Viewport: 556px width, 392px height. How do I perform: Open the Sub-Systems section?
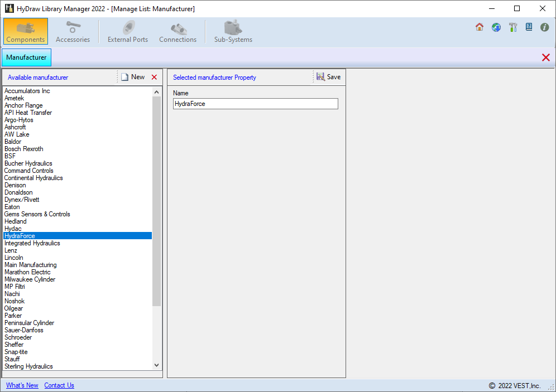tap(233, 31)
